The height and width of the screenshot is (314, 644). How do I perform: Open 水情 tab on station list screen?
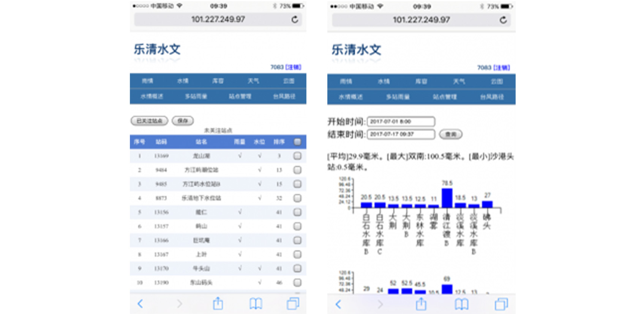point(183,81)
